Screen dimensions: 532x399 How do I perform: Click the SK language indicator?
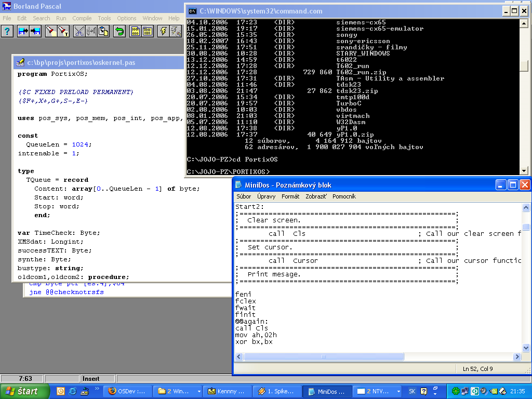click(412, 391)
